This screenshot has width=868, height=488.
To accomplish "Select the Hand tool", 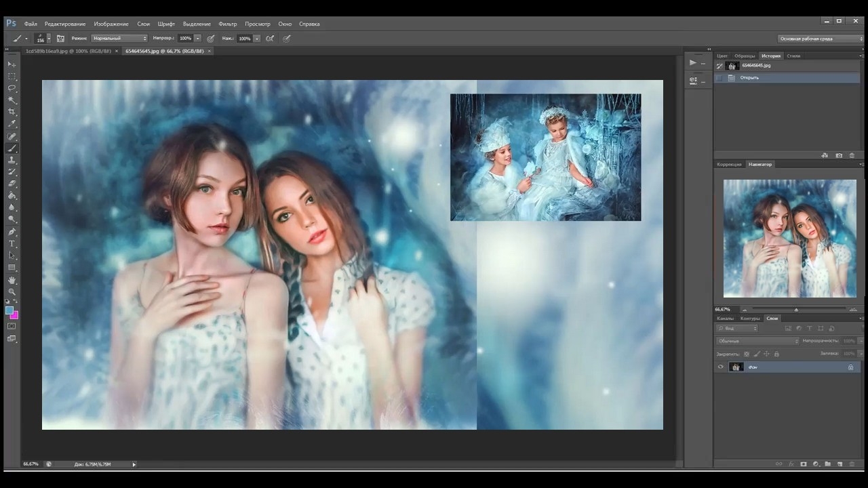I will (x=12, y=280).
